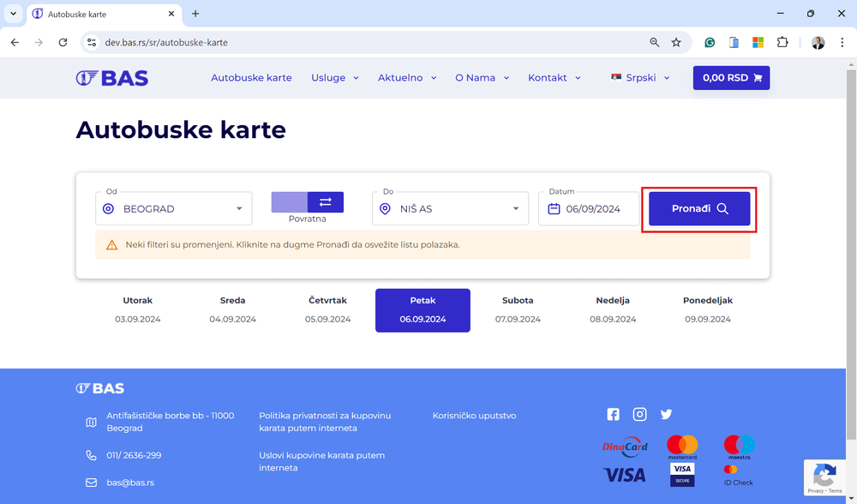Open BAS Twitter via footer icon

[x=666, y=414]
